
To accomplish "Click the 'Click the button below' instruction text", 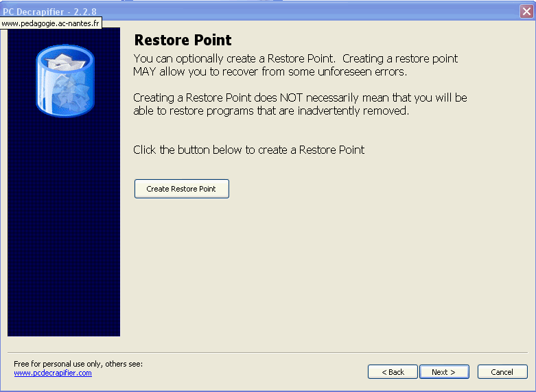I will 249,150.
